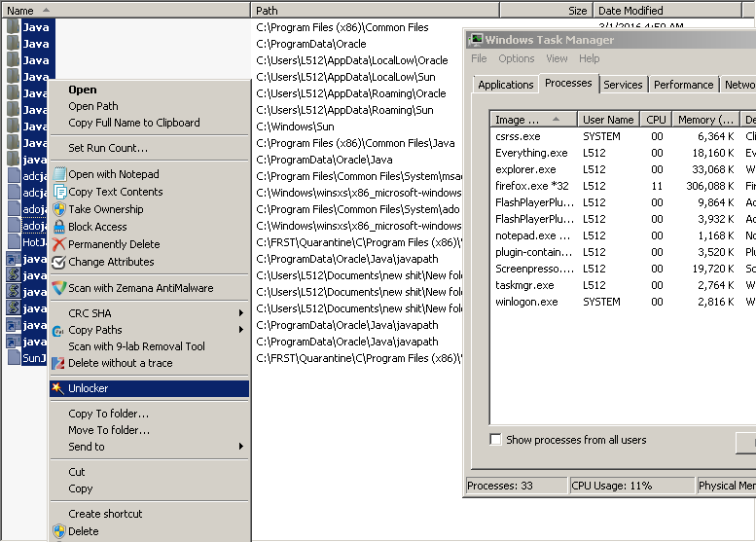Click Name column sort arrow
The image size is (756, 542).
pyautogui.click(x=46, y=10)
